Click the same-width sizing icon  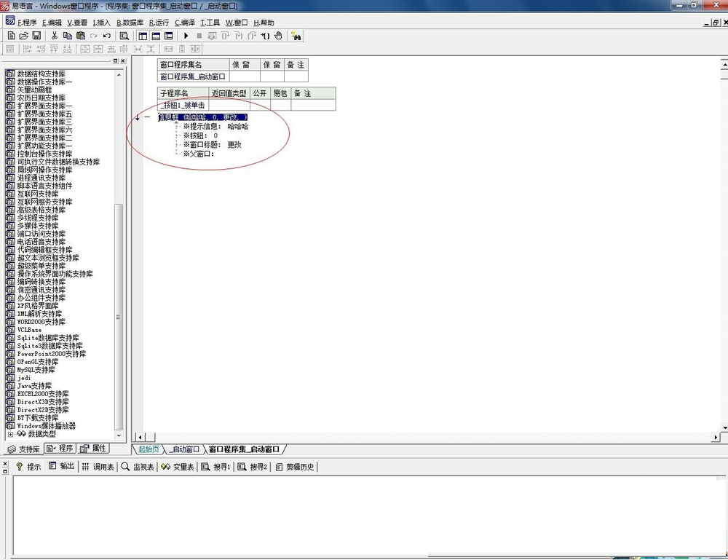(169, 49)
